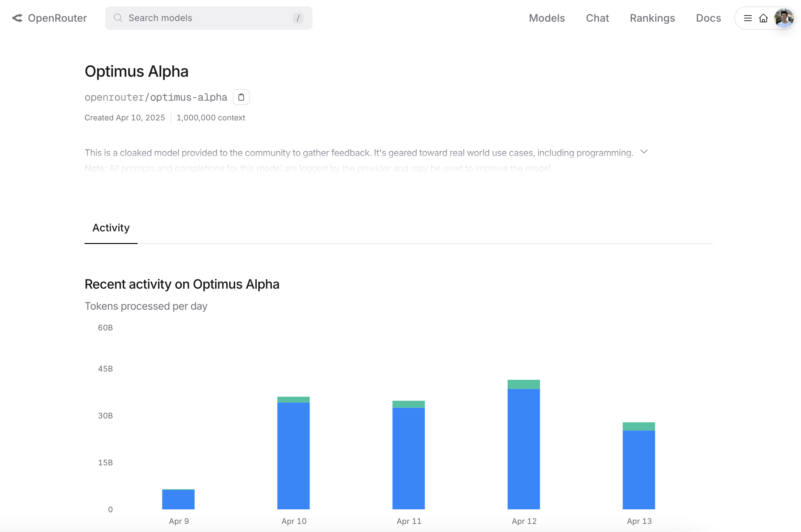The image size is (801, 532).
Task: Click the 30B y-axis label
Action: pyautogui.click(x=105, y=416)
